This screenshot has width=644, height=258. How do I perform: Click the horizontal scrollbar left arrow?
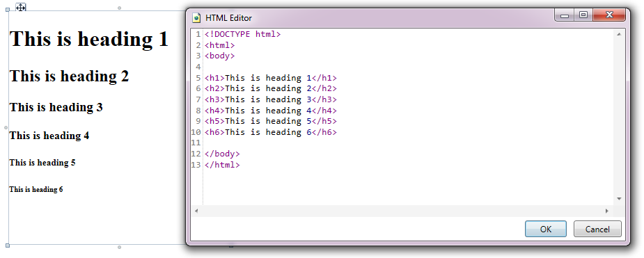point(196,211)
